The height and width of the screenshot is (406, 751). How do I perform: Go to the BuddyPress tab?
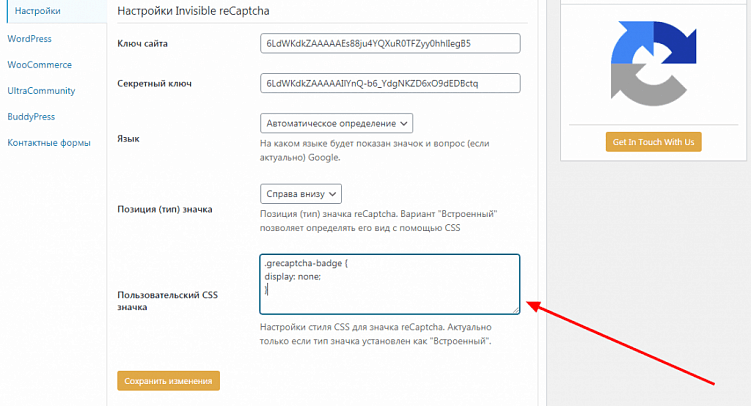31,117
